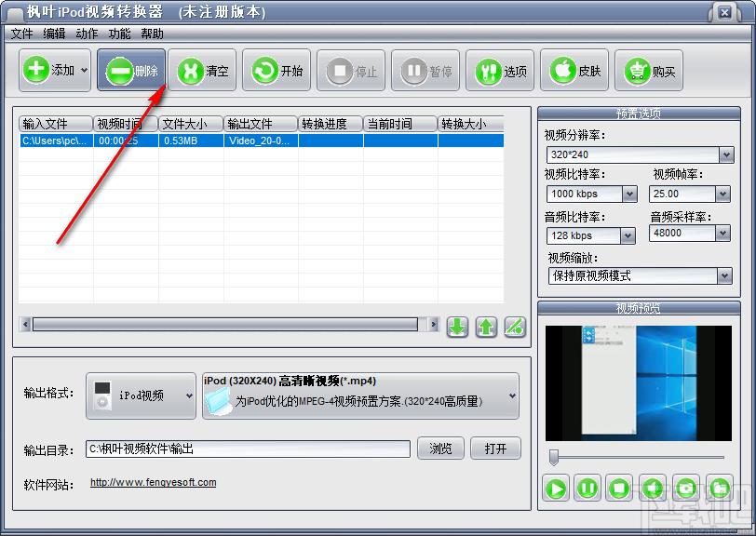Viewport: 756px width, 536px height.
Task: Click the 清空 clear list button
Action: [203, 71]
